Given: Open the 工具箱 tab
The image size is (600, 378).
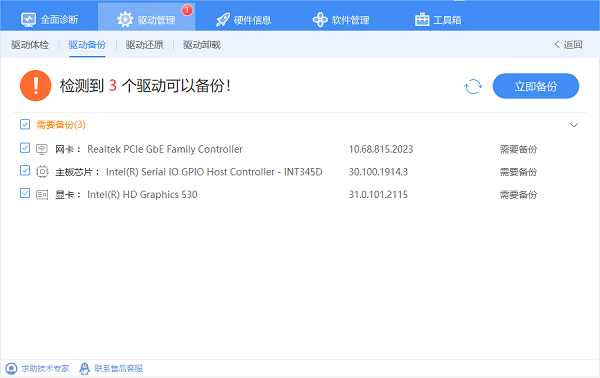Looking at the screenshot, I should [438, 20].
